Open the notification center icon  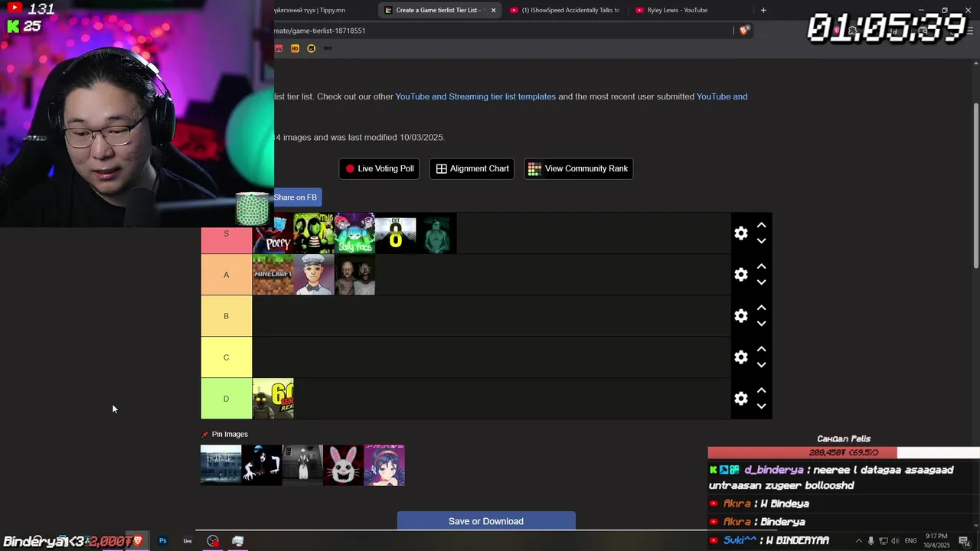(x=964, y=541)
